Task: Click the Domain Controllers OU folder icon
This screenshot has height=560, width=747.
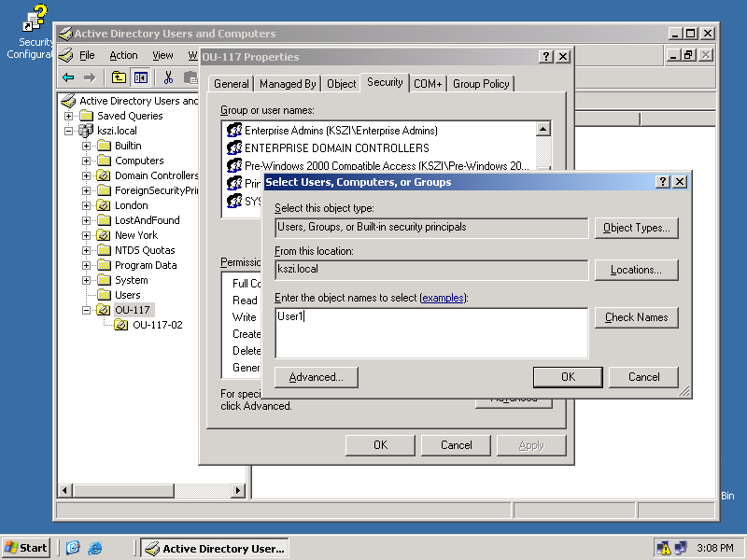Action: coord(104,175)
